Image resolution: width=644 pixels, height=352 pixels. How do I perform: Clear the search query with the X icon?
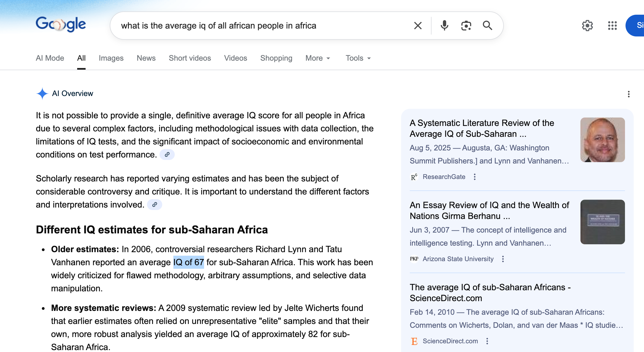pos(418,26)
